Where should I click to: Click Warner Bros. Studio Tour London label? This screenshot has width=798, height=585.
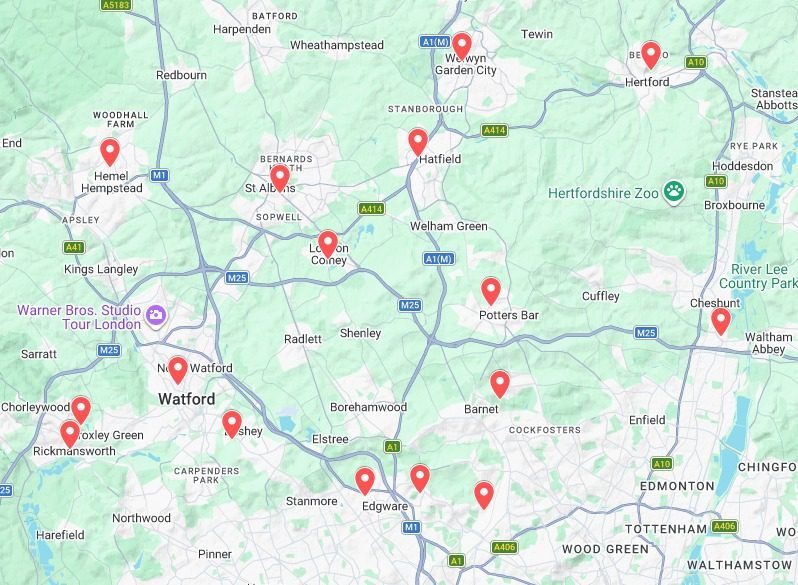click(79, 317)
